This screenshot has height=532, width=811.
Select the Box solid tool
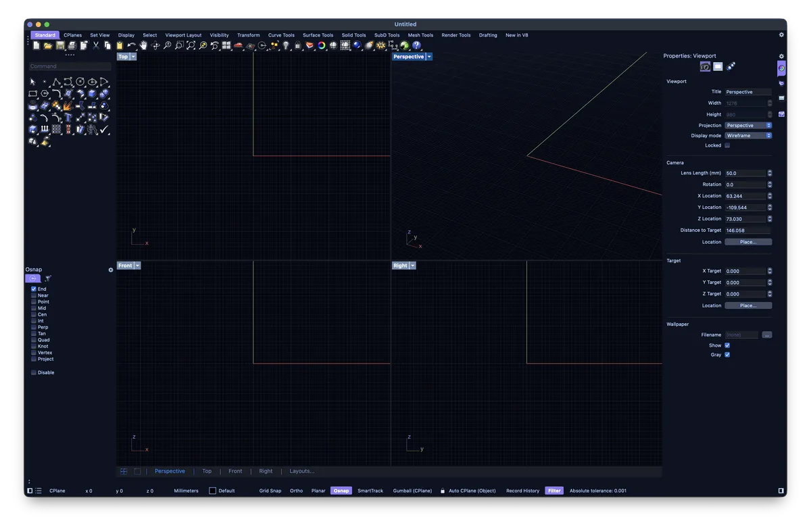point(92,93)
